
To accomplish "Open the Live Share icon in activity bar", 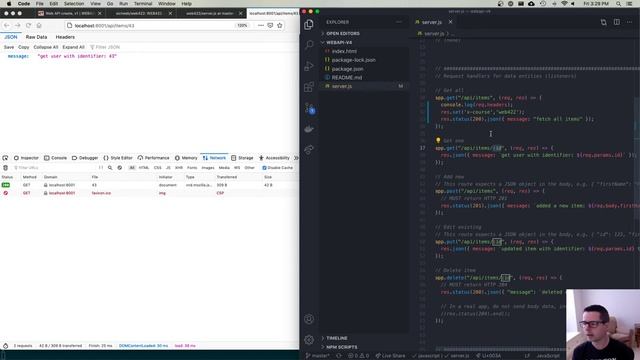I will [309, 150].
